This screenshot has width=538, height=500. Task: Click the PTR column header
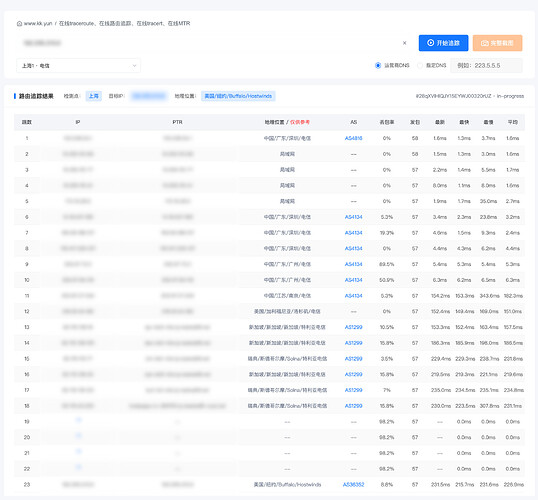tap(177, 122)
